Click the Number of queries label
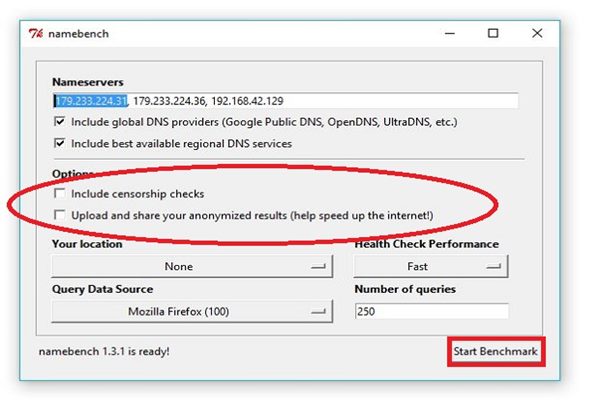Viewport: 600px width, 400px height. (405, 289)
